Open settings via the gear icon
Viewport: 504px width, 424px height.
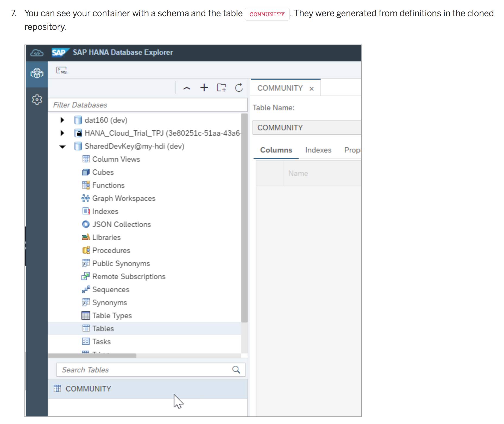pos(37,99)
